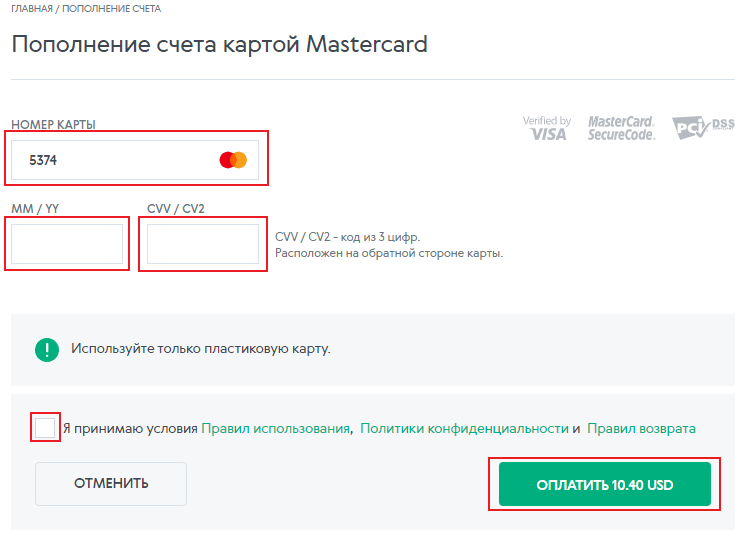Click the PCI DSS badge

[703, 127]
